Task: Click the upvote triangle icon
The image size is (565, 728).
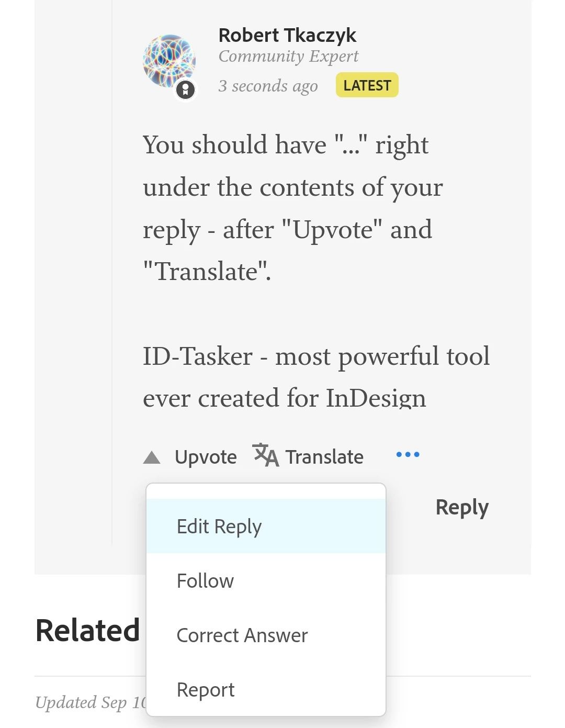Action: click(x=152, y=457)
